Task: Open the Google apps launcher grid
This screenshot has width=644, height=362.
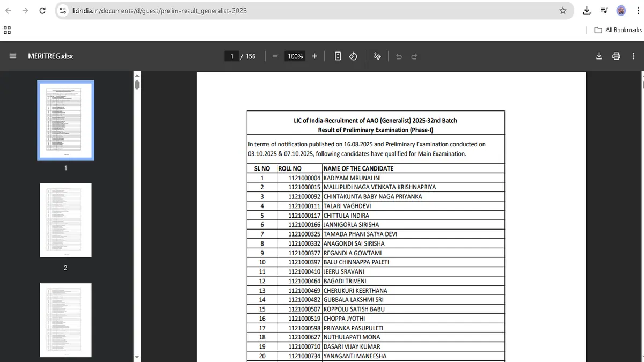Action: tap(7, 30)
